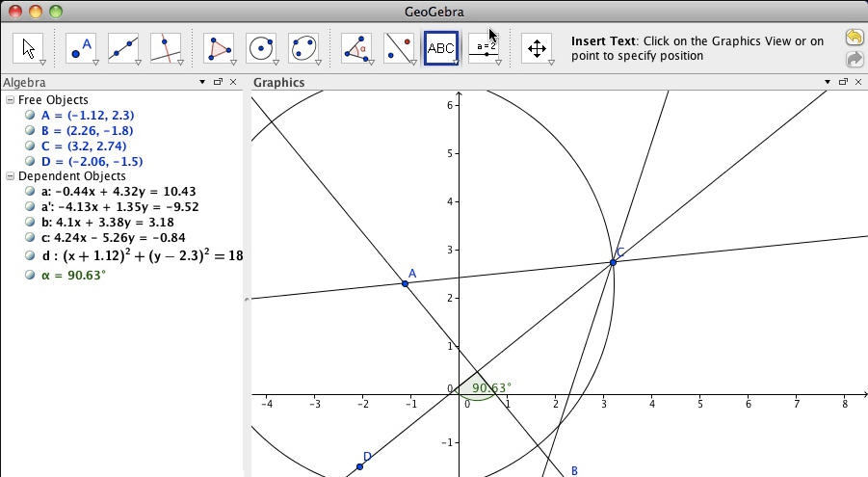Toggle visibility of angle α
868x477 pixels.
coord(31,276)
